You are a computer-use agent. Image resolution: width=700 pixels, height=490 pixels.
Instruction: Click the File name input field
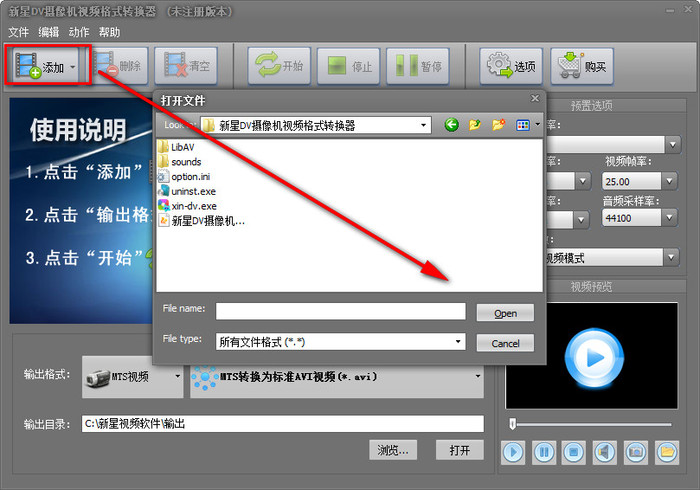point(341,311)
